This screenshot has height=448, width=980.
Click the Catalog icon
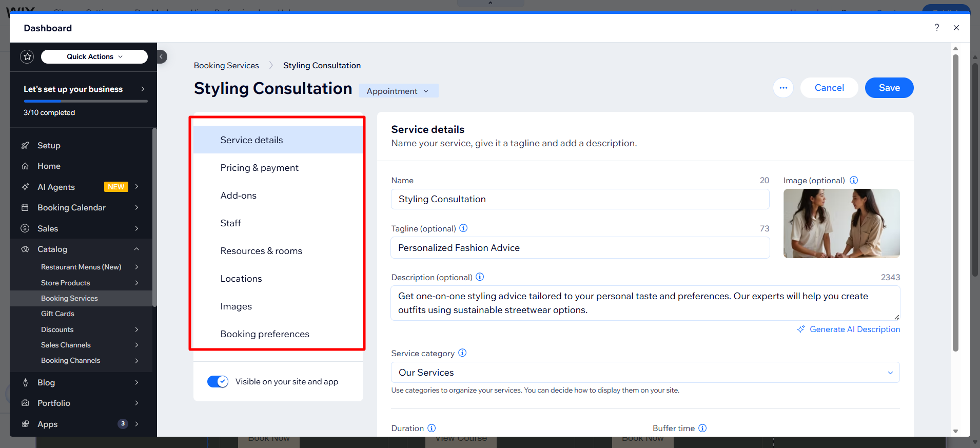click(x=25, y=249)
